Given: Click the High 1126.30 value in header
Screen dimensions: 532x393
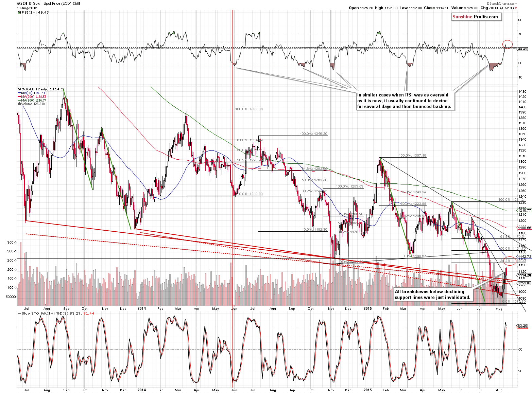Looking at the screenshot, I should click(386, 8).
